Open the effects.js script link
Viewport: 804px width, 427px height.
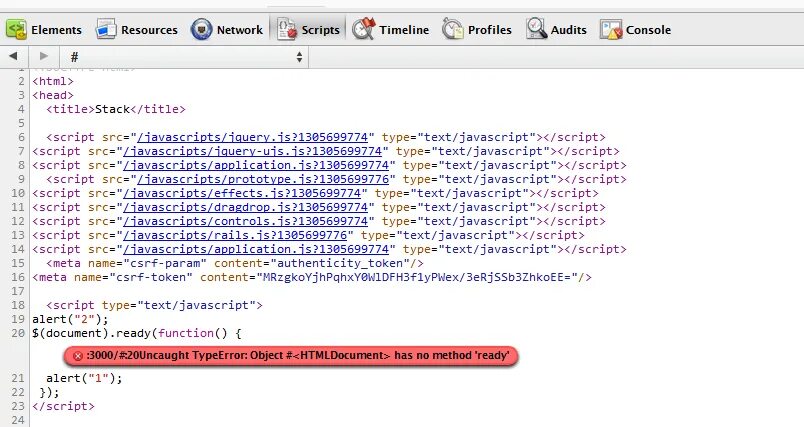[242, 193]
